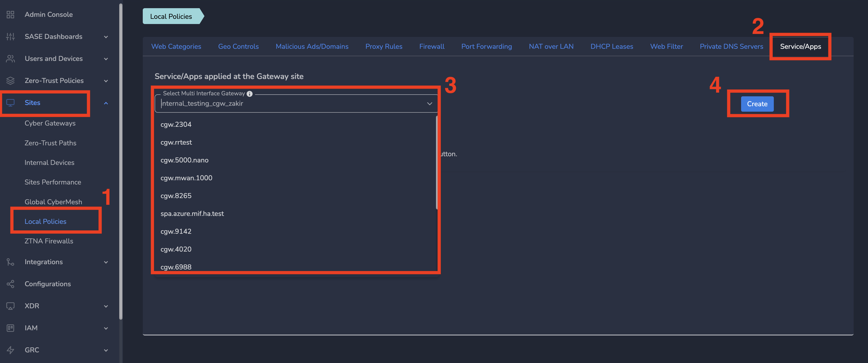868x363 pixels.
Task: Click the Users and Devices people icon
Action: [10, 59]
